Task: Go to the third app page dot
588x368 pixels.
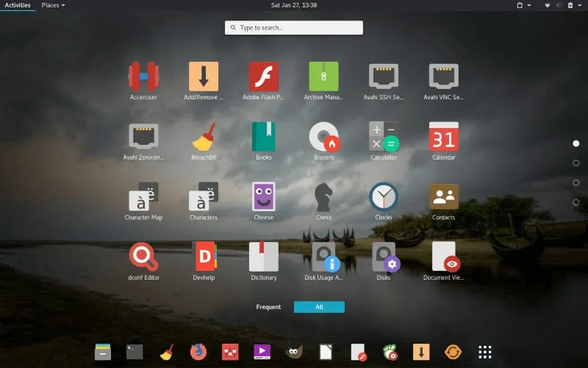Action: [576, 183]
